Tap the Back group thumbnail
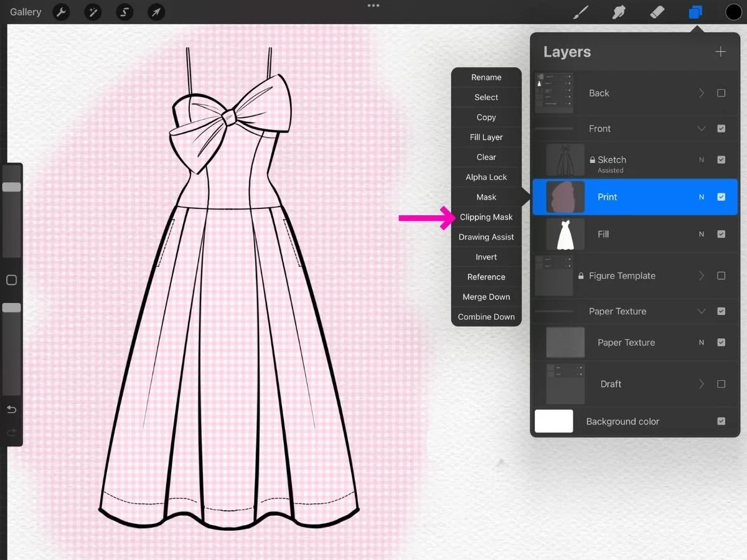The height and width of the screenshot is (560, 747). (554, 93)
